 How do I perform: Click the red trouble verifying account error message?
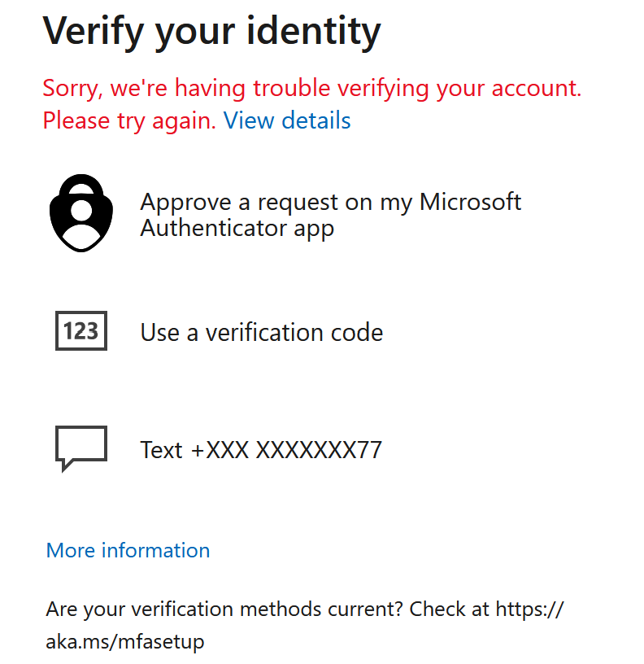coord(311,88)
